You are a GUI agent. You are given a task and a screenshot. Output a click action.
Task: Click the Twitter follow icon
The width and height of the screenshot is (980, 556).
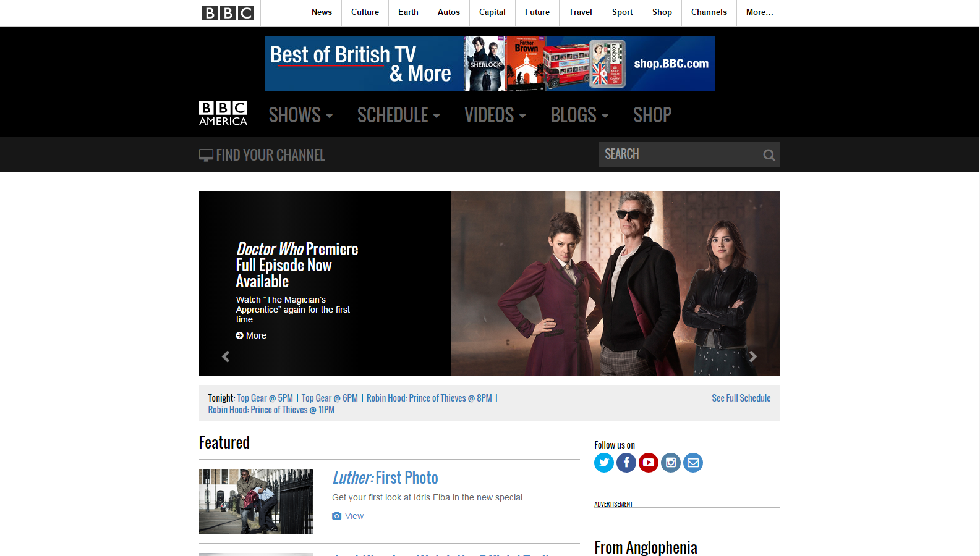pyautogui.click(x=603, y=463)
